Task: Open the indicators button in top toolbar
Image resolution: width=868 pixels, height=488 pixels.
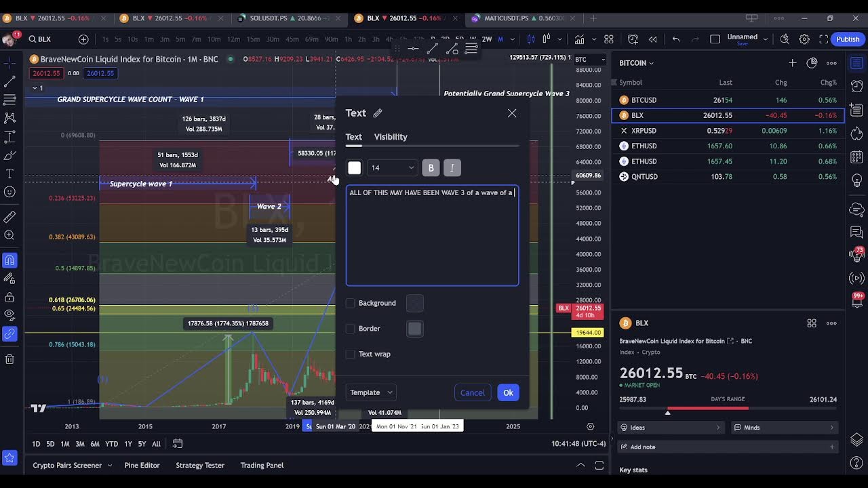Action: [x=580, y=39]
